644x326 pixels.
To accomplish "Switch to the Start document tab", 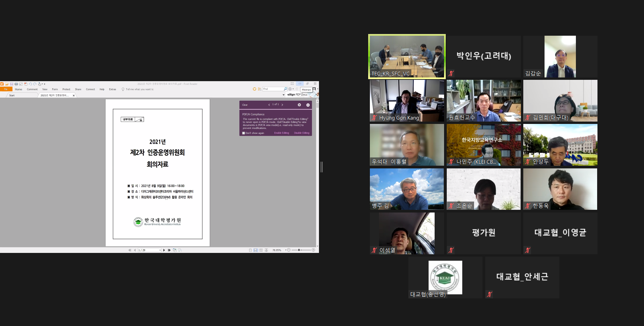I will click(x=12, y=95).
